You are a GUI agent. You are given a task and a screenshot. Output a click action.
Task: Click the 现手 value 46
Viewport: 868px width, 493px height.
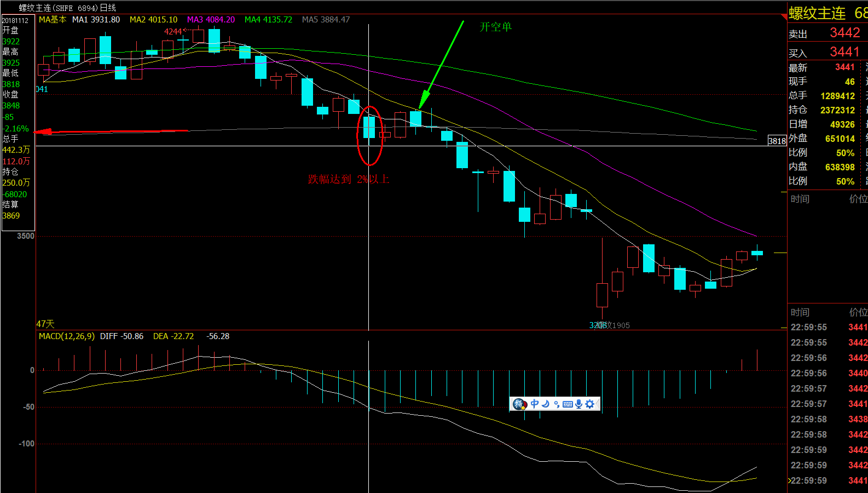click(x=850, y=82)
